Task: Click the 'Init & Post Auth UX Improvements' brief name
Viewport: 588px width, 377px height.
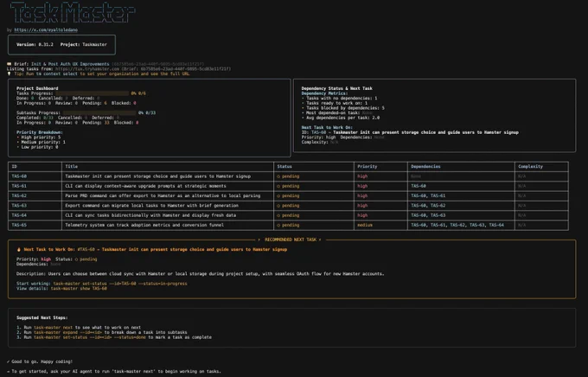Action: coord(70,64)
